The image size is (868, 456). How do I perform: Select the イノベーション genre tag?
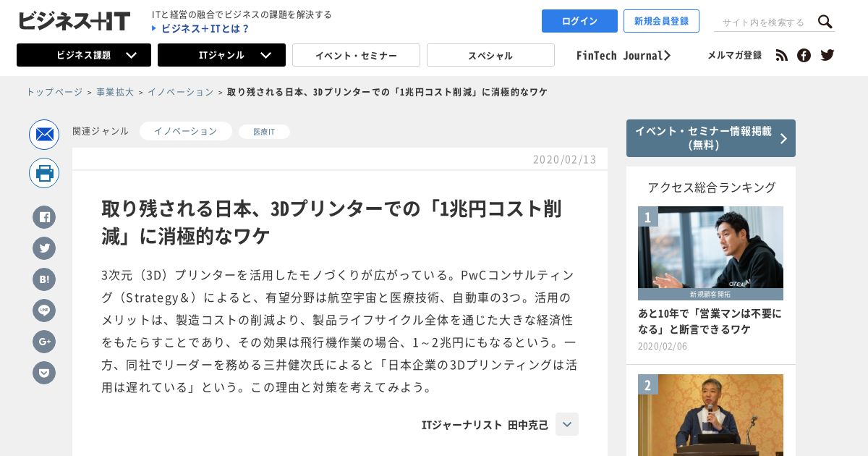186,131
